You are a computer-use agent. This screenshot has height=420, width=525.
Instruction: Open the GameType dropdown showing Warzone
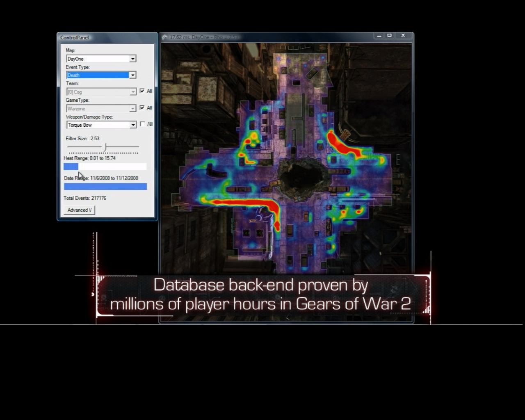[101, 109]
